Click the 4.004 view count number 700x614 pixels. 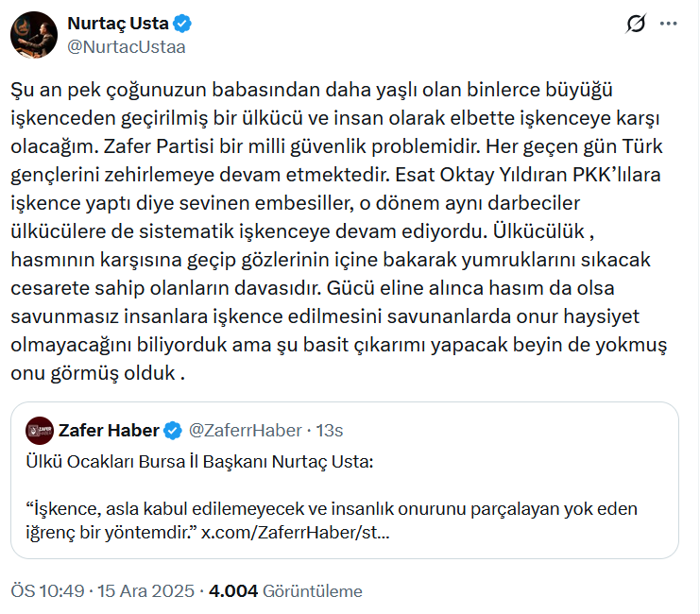click(x=233, y=591)
